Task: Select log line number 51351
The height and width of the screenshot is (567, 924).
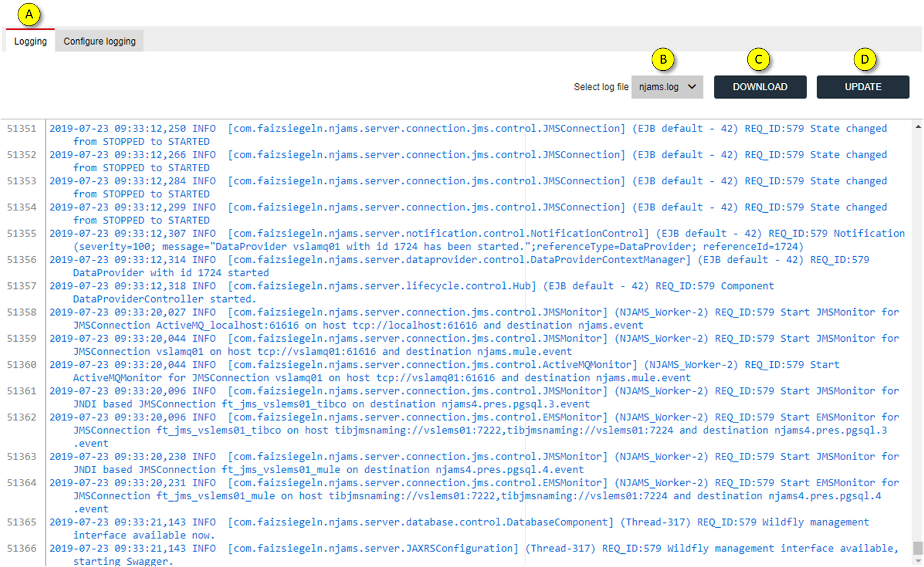Action: click(22, 128)
